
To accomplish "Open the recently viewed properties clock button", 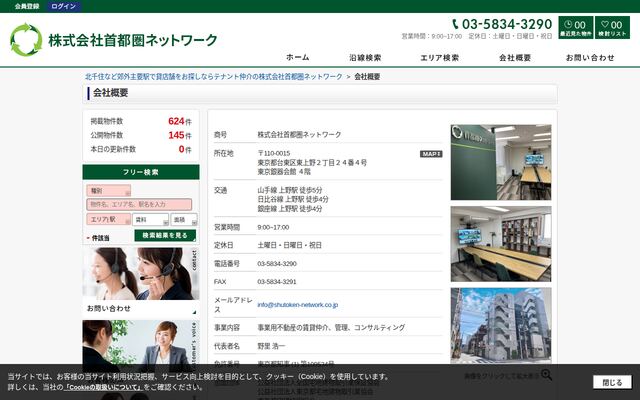I will pos(576,28).
